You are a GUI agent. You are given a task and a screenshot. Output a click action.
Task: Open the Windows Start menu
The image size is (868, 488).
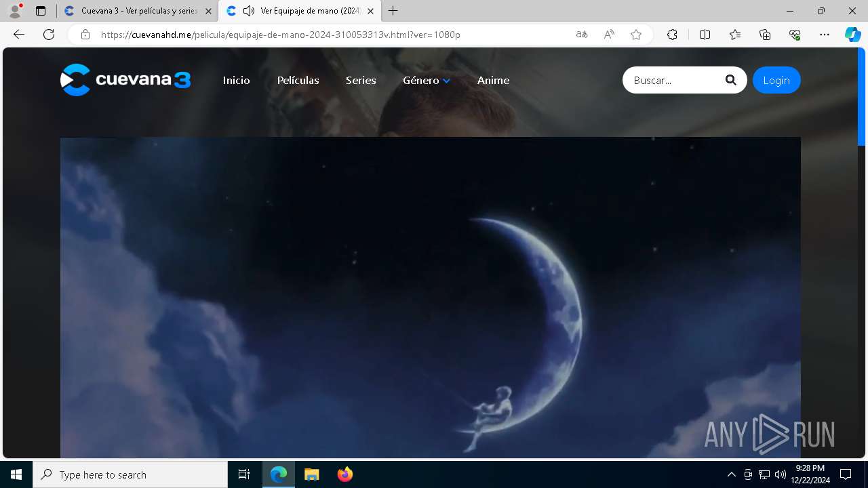16,474
